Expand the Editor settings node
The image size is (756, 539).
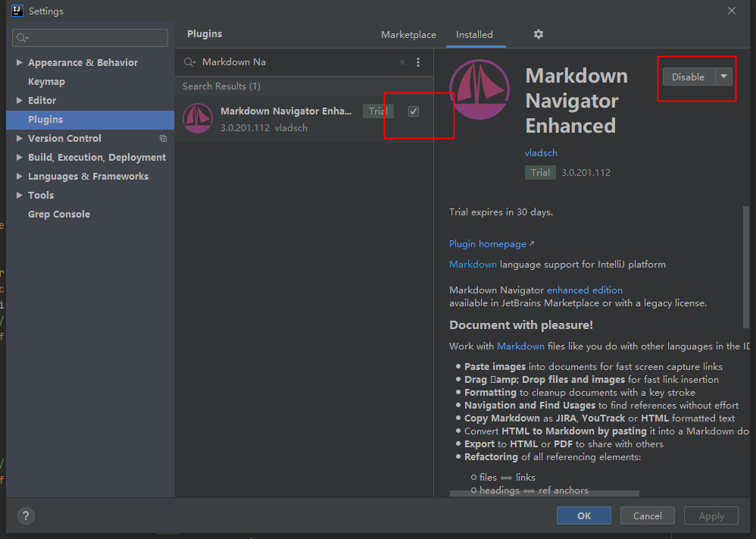19,100
